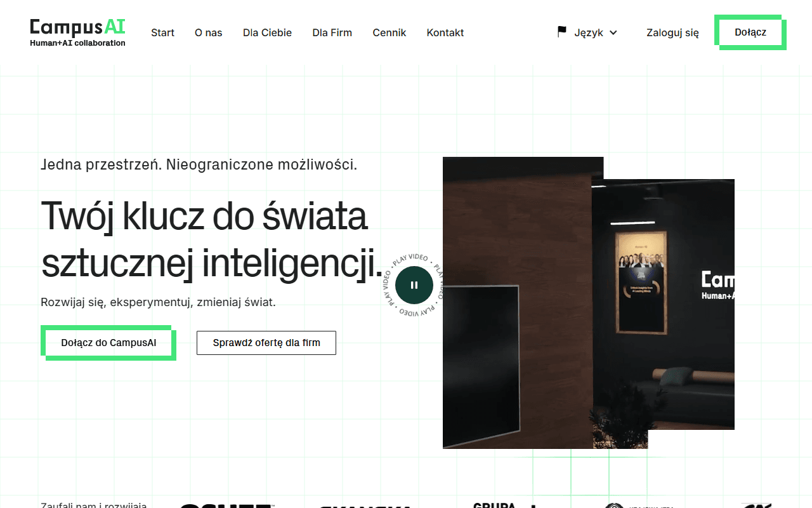Screen dimensions: 812x508
Task: Click Dołącz do CampusAI button
Action: [108, 343]
